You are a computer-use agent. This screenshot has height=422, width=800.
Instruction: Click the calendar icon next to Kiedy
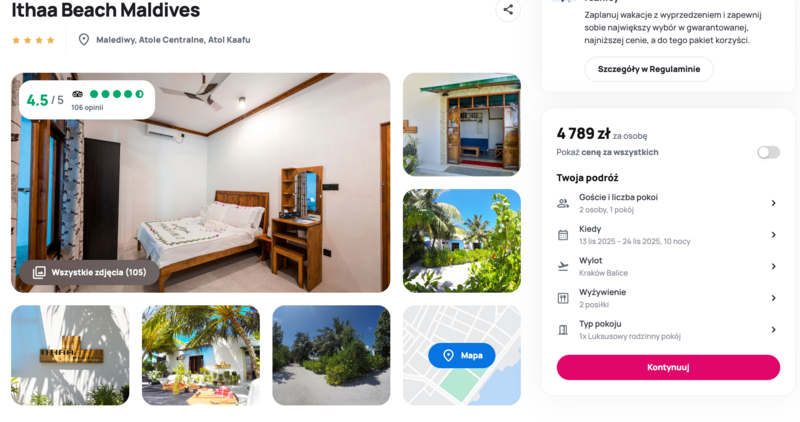click(563, 235)
